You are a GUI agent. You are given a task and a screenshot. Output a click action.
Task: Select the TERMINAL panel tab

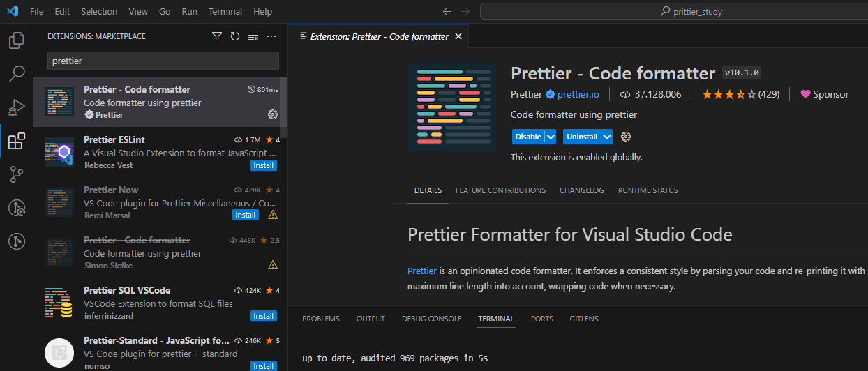click(496, 319)
